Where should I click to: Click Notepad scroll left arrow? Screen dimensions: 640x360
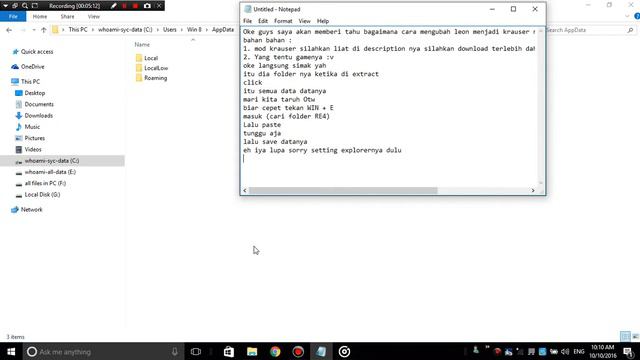(245, 191)
